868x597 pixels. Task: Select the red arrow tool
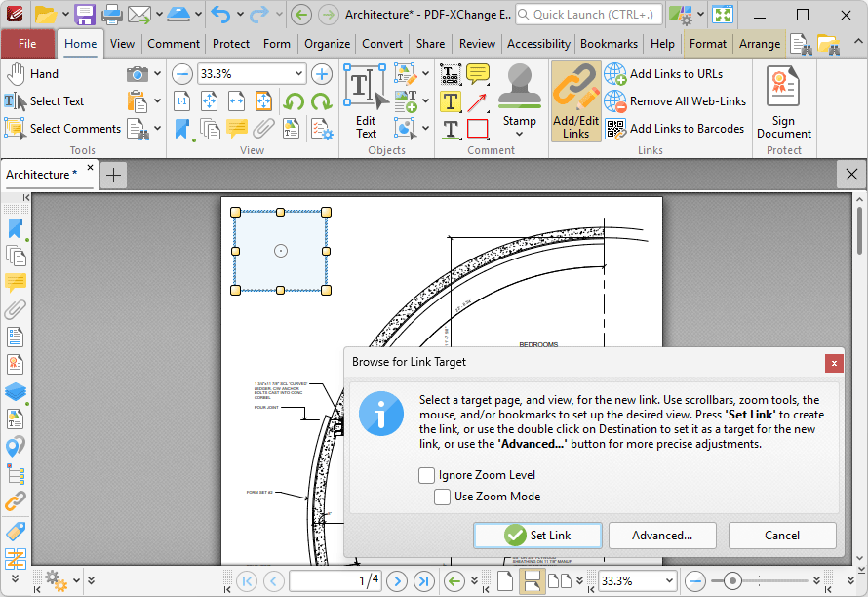(478, 101)
